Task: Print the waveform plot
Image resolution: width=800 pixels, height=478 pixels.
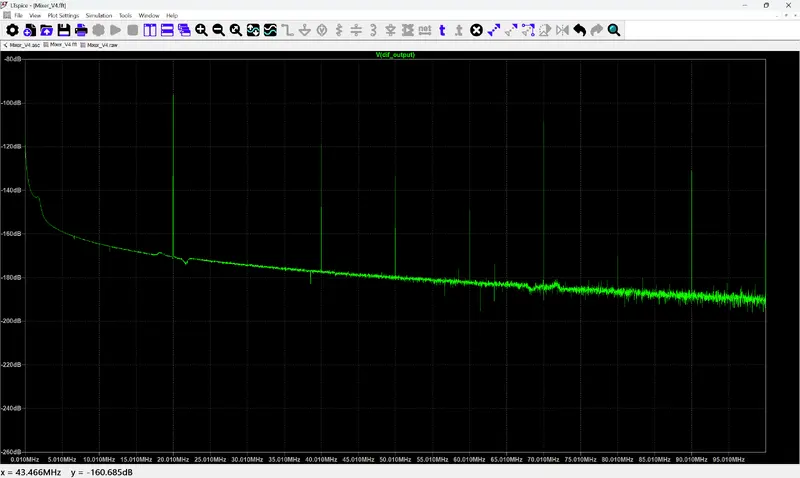Action: [x=81, y=30]
